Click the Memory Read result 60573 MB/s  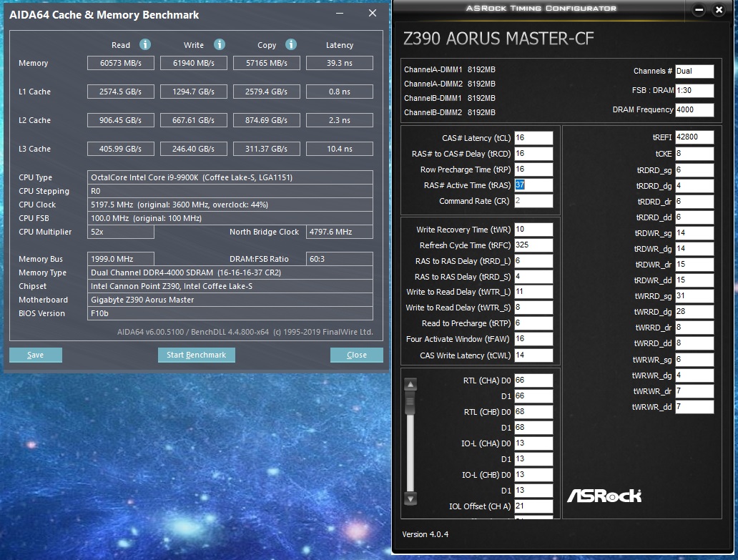[120, 63]
